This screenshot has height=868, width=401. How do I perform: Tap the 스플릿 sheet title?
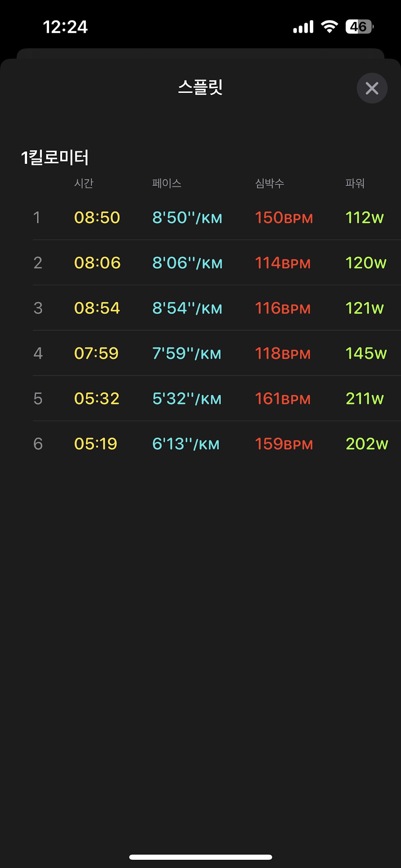click(x=200, y=87)
